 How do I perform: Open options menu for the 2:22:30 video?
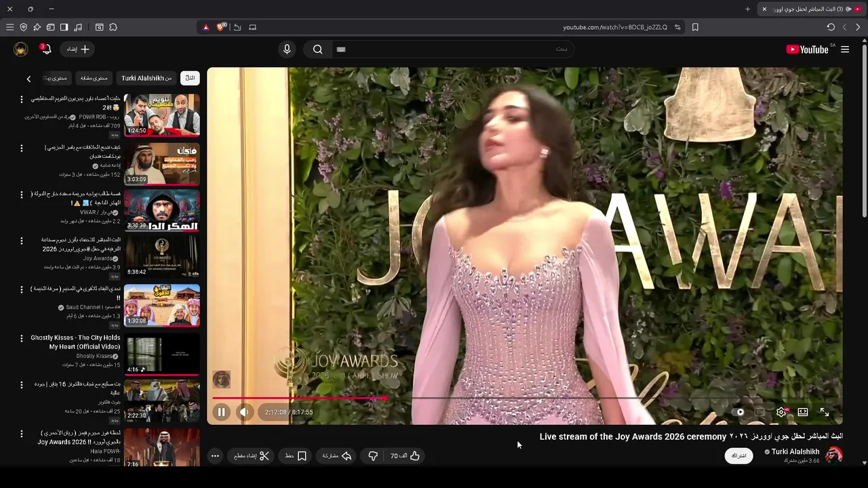click(21, 386)
